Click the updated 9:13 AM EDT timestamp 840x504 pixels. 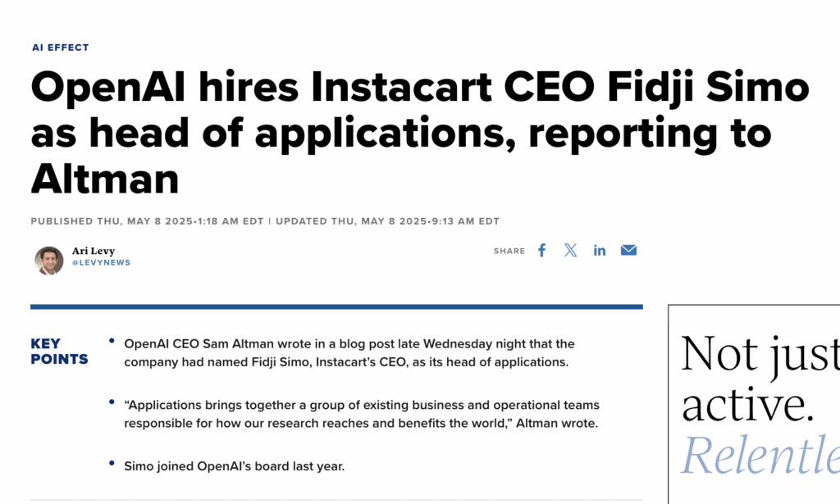(x=387, y=221)
